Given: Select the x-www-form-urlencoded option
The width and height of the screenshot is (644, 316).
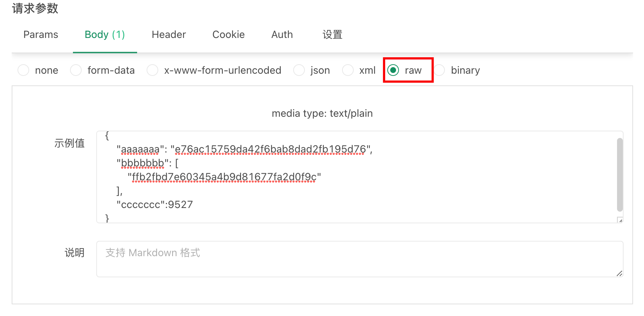Looking at the screenshot, I should [x=152, y=70].
